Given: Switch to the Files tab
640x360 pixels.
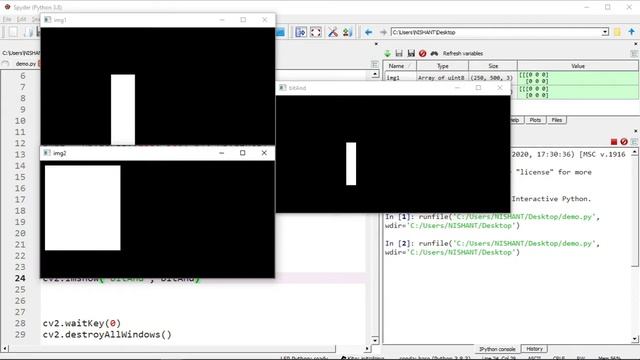Looking at the screenshot, I should point(557,120).
